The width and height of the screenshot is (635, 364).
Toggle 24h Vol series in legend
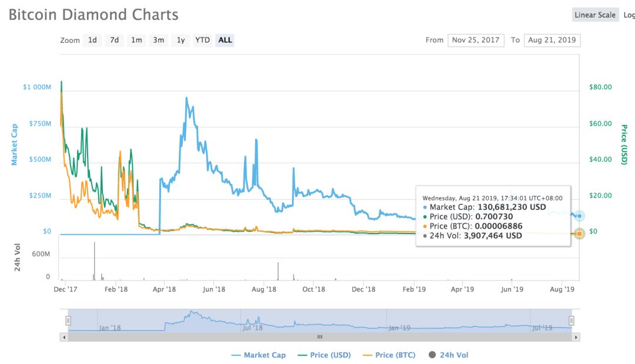[x=448, y=355]
